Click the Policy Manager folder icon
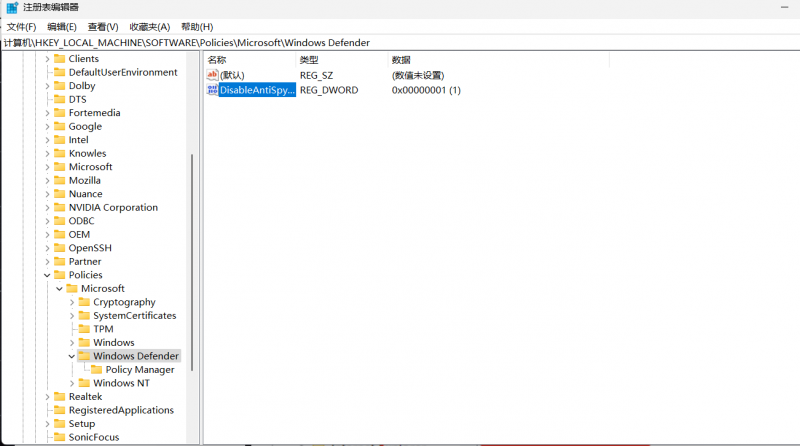This screenshot has height=446, width=800. point(96,370)
